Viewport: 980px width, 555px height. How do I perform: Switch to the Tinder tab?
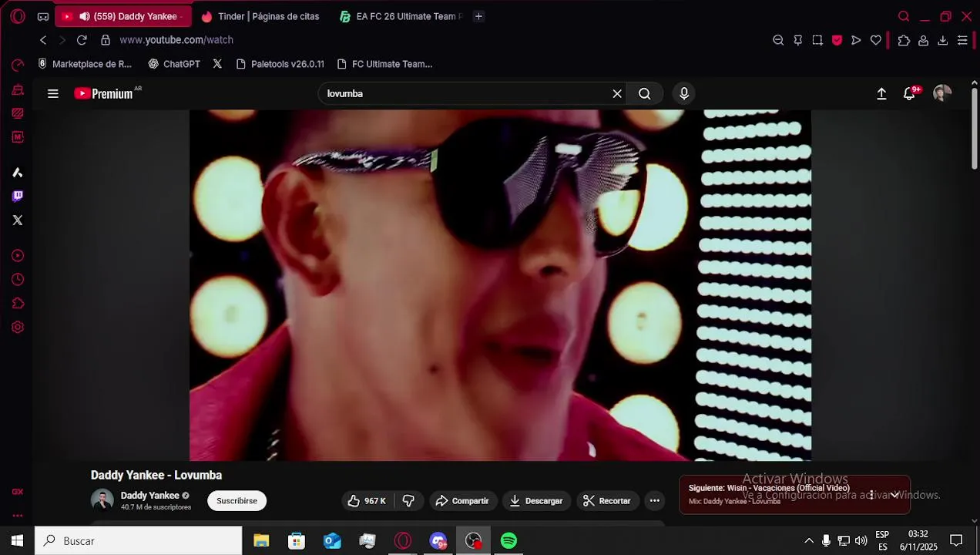click(260, 16)
